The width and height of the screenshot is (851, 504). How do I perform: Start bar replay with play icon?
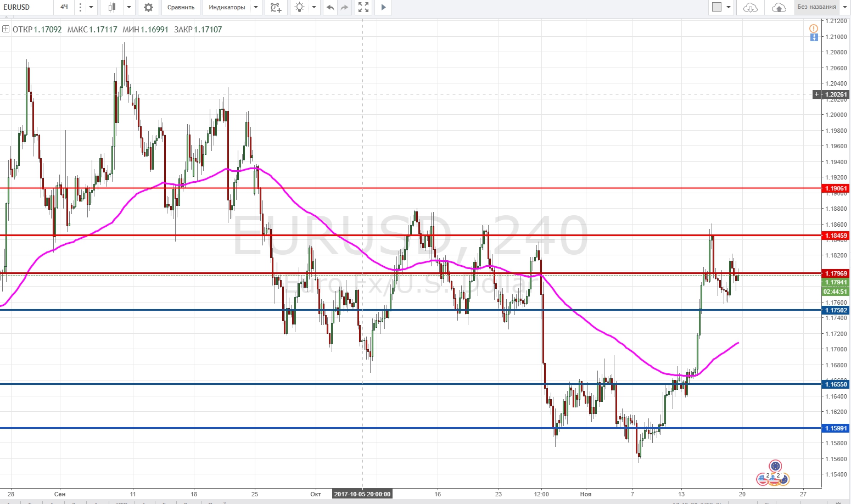point(383,7)
